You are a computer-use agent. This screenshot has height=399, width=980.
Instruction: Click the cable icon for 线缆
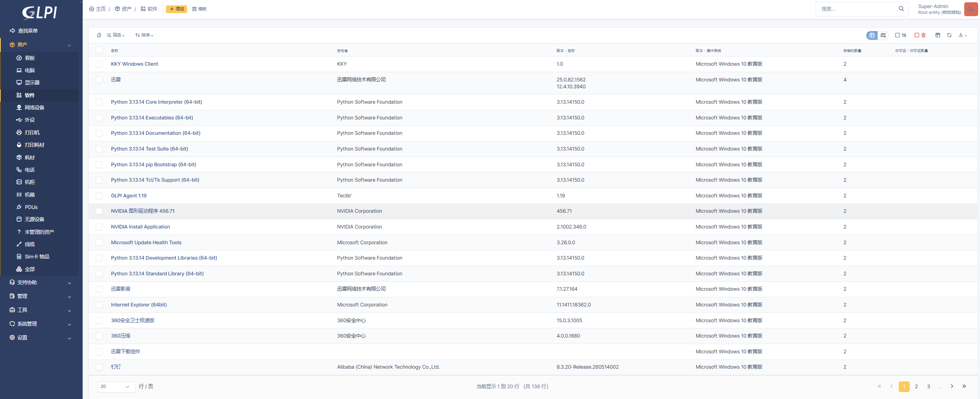click(x=19, y=244)
